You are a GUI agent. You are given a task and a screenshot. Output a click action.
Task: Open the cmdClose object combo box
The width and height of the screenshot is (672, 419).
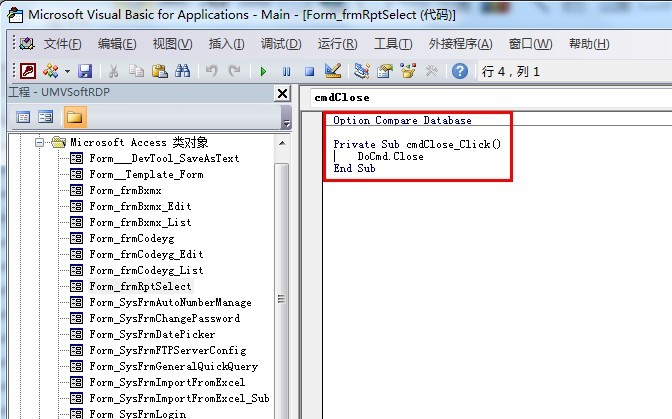pyautogui.click(x=491, y=98)
